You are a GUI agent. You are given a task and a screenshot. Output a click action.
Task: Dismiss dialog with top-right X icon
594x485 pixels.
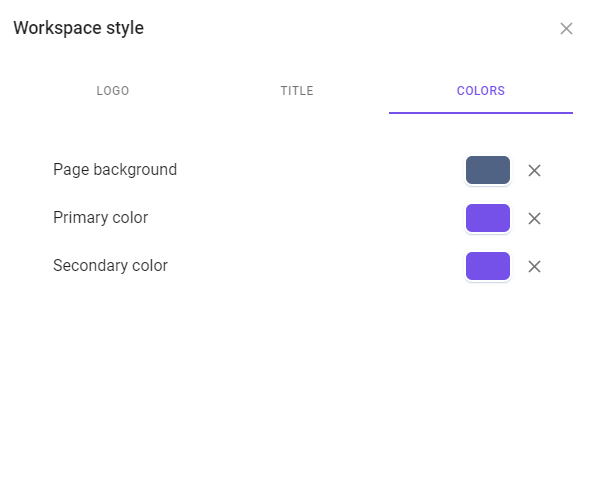tap(566, 28)
